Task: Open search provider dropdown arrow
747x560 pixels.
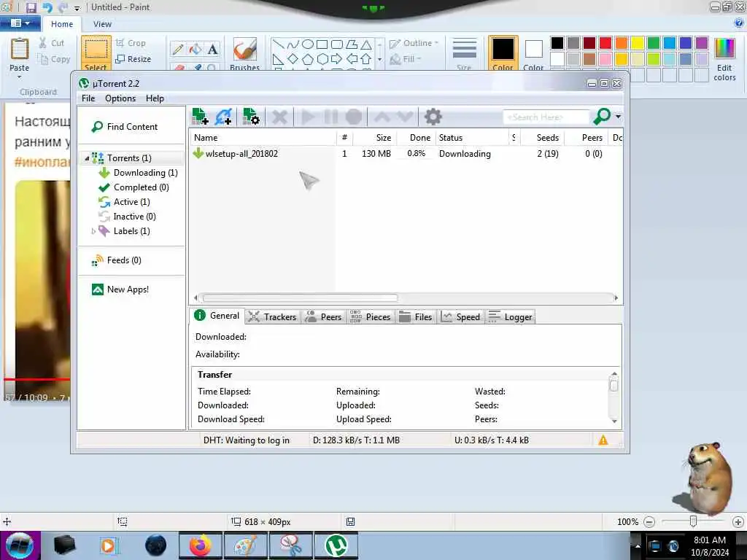Action: click(x=618, y=116)
